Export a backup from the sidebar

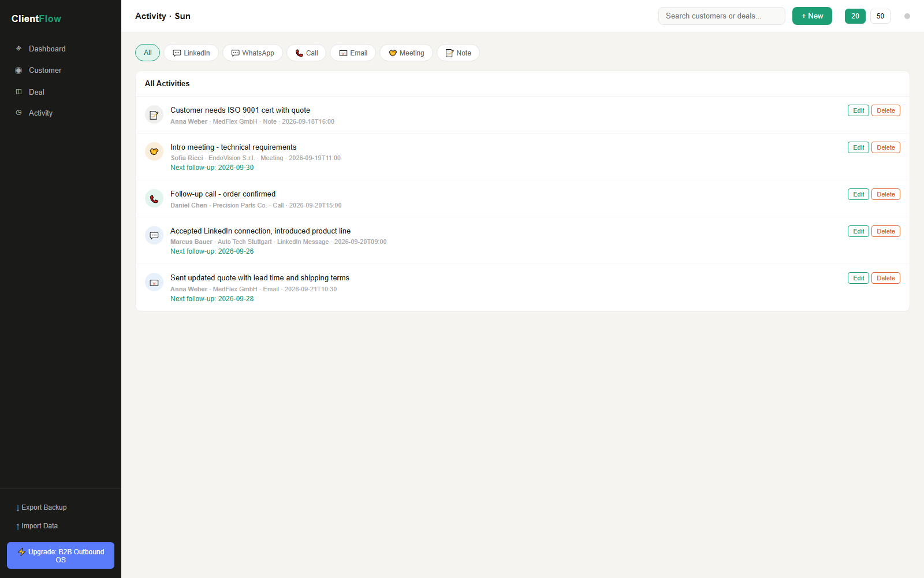[x=61, y=507]
